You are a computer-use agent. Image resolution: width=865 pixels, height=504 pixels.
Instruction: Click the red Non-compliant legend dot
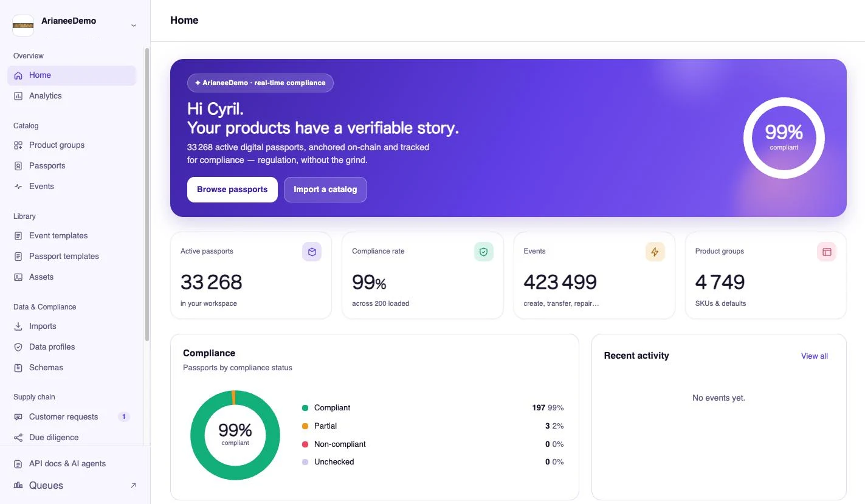[305, 444]
